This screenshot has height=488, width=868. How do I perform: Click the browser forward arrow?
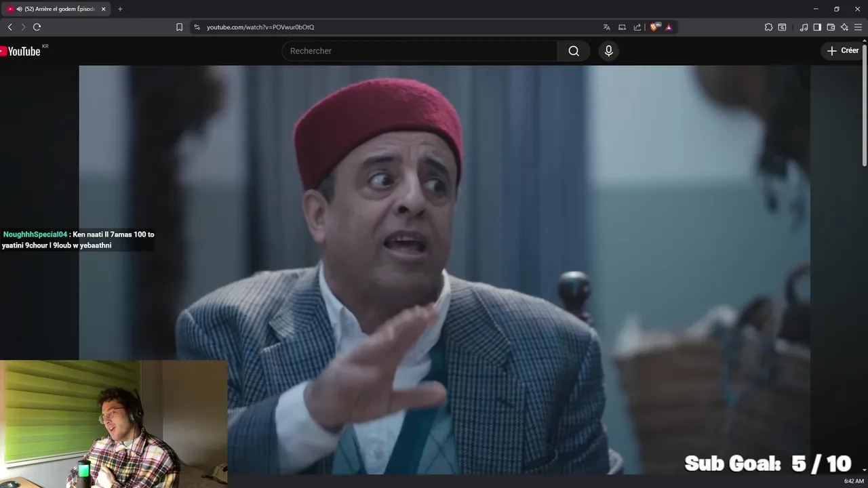click(23, 27)
